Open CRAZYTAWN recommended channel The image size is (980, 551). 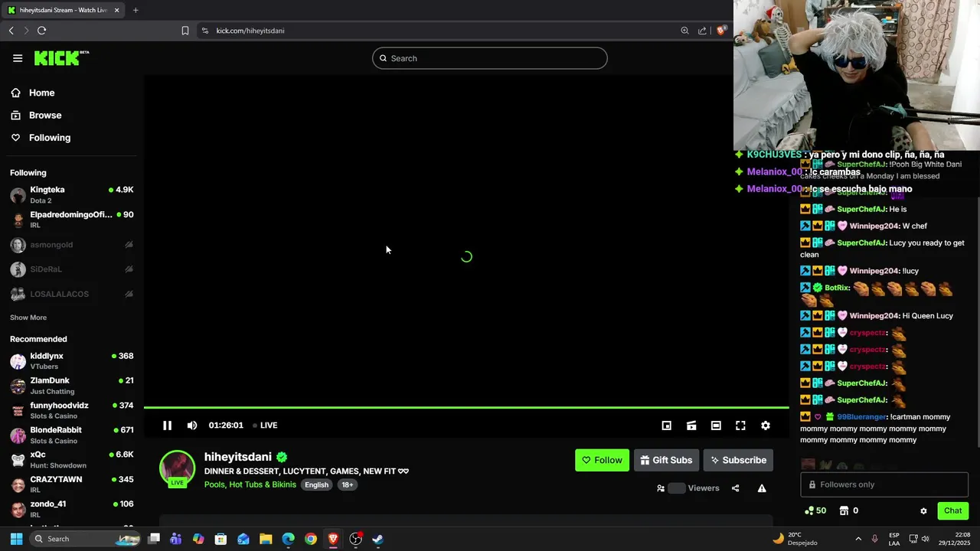pyautogui.click(x=70, y=484)
